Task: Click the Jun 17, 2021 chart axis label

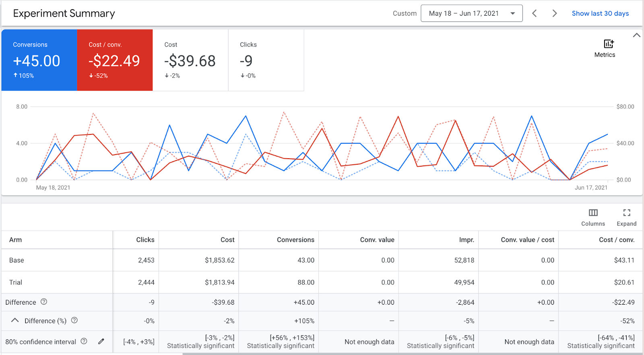Action: [x=591, y=188]
